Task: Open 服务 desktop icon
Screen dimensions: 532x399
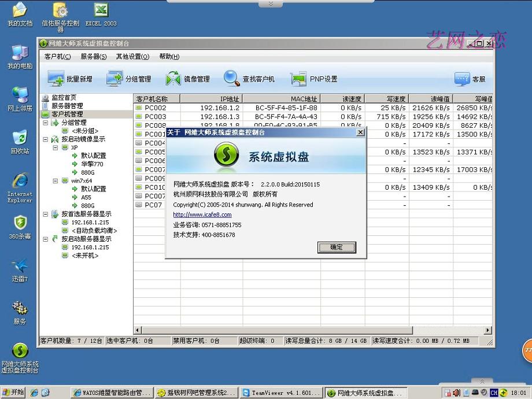Action: 20,312
